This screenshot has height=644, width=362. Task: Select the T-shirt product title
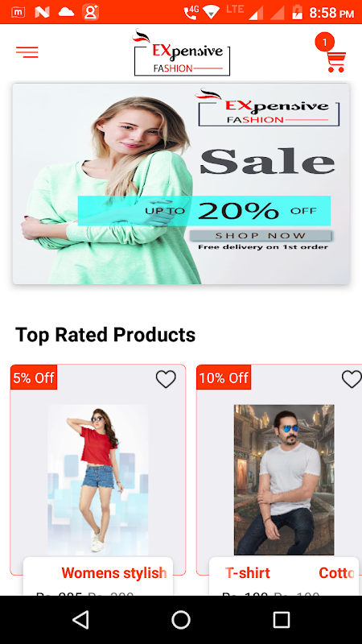pos(248,572)
